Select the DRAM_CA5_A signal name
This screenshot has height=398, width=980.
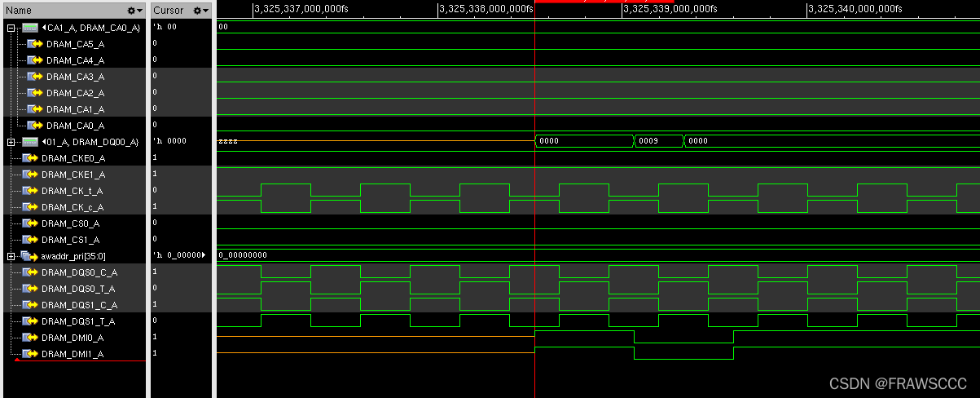click(75, 44)
